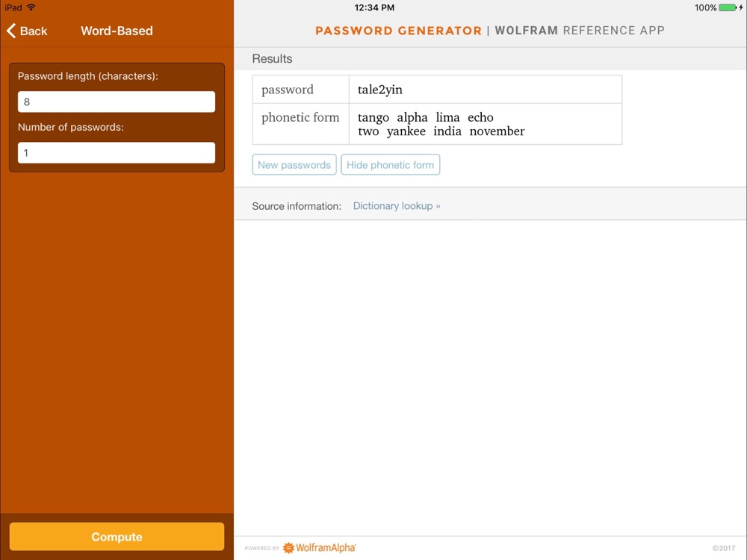The image size is (747, 560).
Task: Hide phonetic form of the password
Action: pos(390,165)
